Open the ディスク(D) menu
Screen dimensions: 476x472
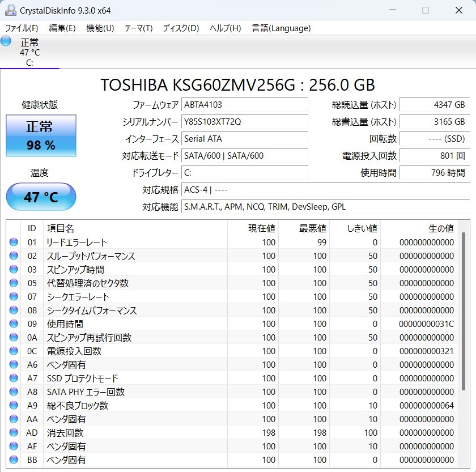[x=181, y=28]
